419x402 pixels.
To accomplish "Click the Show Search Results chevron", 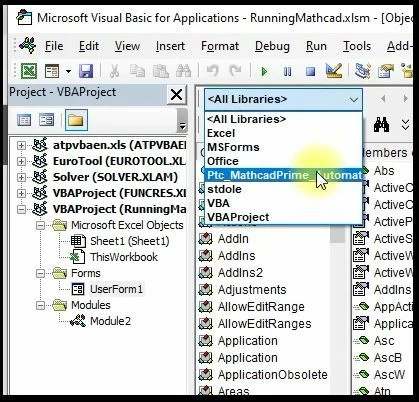I will pyautogui.click(x=405, y=125).
